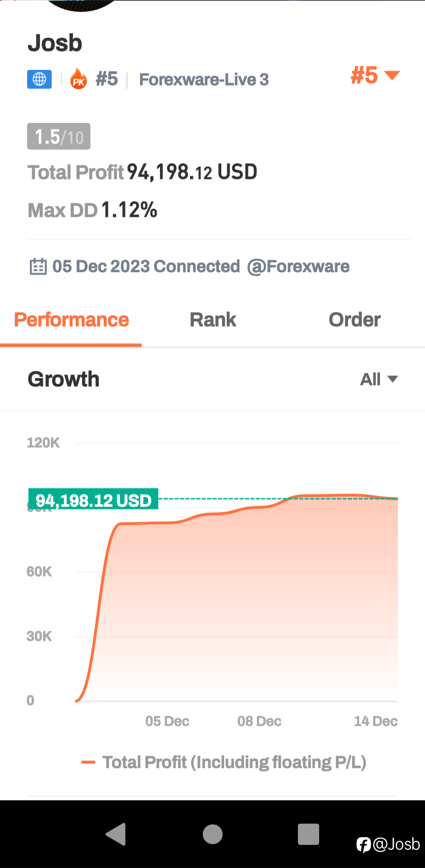Image resolution: width=425 pixels, height=868 pixels.
Task: Tap the Forexware-Live 3 server label
Action: click(204, 79)
